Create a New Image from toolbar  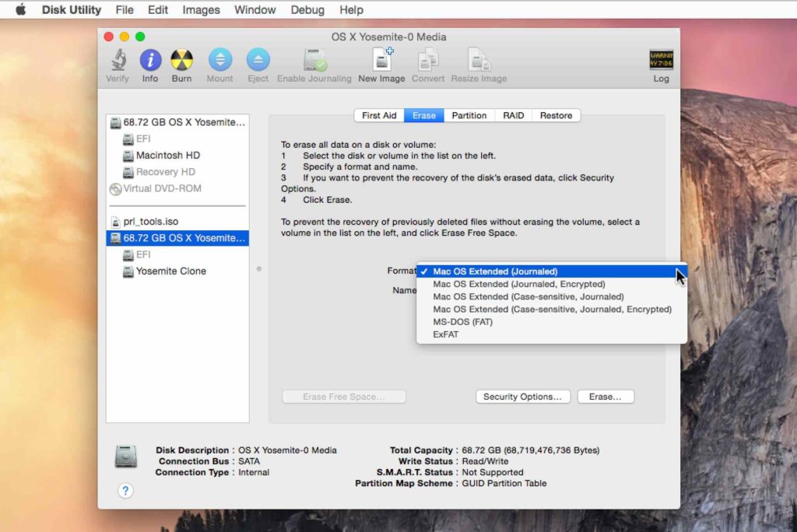point(381,60)
